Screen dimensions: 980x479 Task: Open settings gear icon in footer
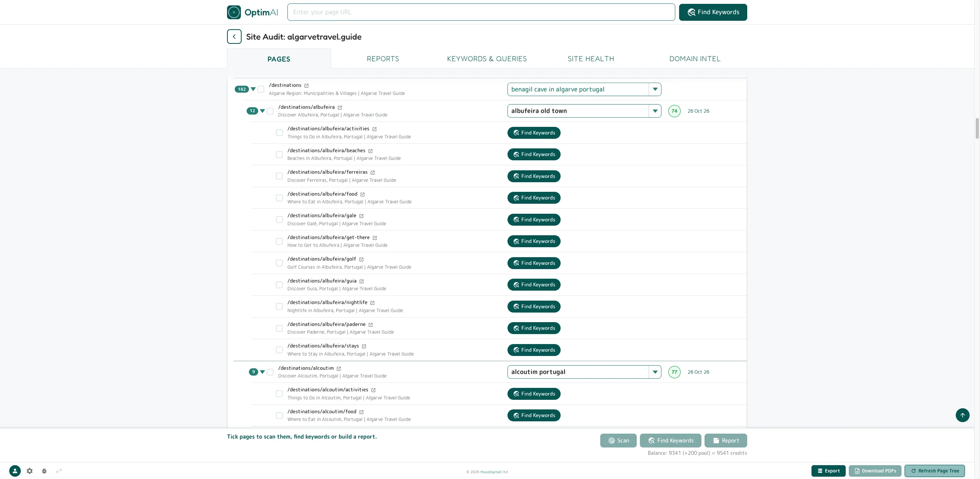tap(30, 471)
